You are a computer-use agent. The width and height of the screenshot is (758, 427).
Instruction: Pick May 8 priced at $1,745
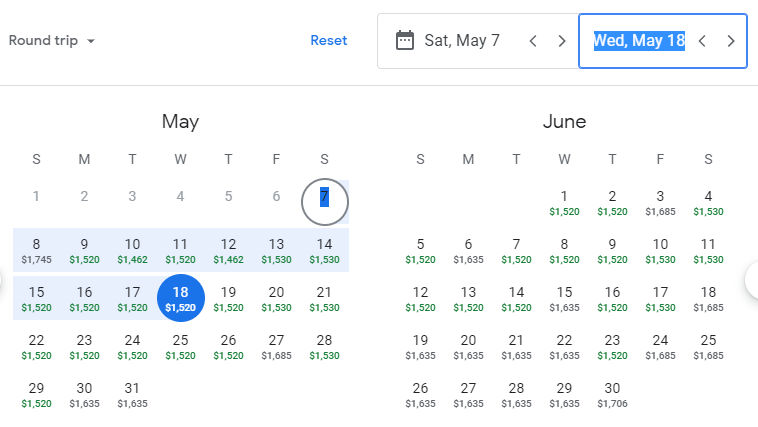[36, 250]
